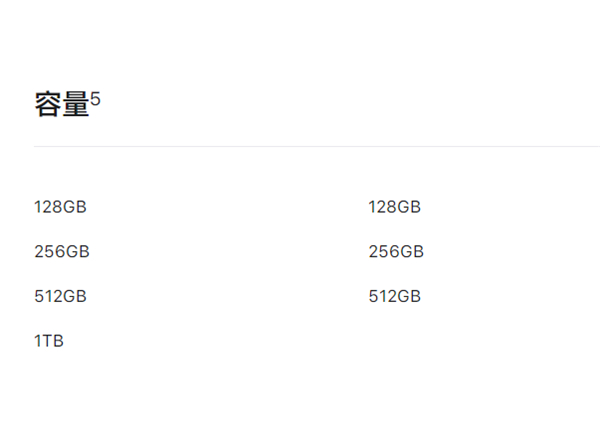Select 256GB in the left column

[x=62, y=252]
